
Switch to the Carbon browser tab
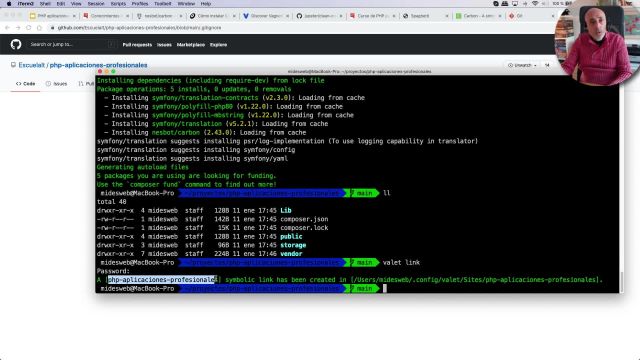coord(478,16)
